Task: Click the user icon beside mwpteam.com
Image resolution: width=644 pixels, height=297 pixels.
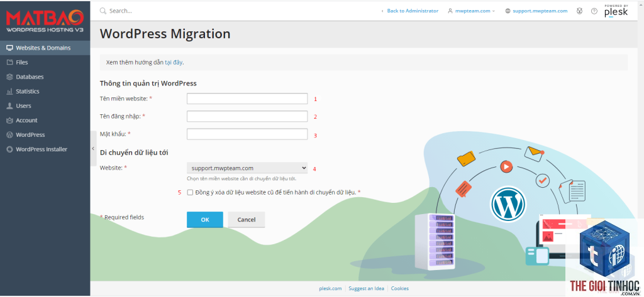Action: (x=450, y=11)
